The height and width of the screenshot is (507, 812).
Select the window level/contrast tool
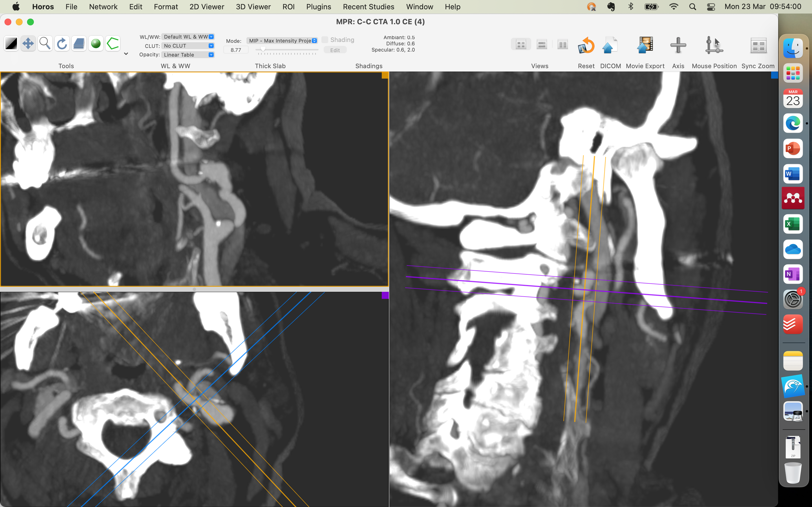(11, 44)
